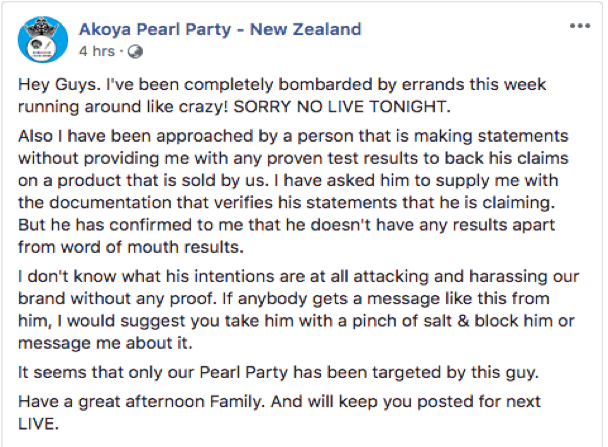The width and height of the screenshot is (608, 447).
Task: Click the "Have a great afternoon Family" line
Action: pyautogui.click(x=279, y=402)
